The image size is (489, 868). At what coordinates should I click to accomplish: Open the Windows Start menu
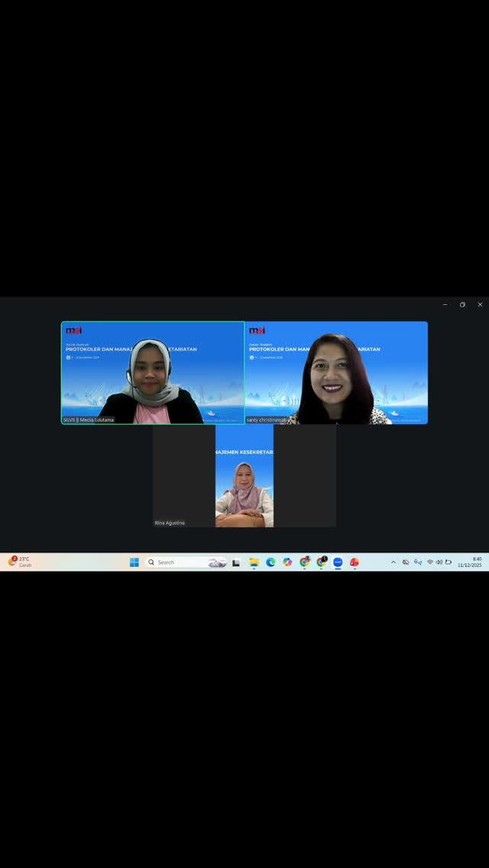click(x=134, y=562)
